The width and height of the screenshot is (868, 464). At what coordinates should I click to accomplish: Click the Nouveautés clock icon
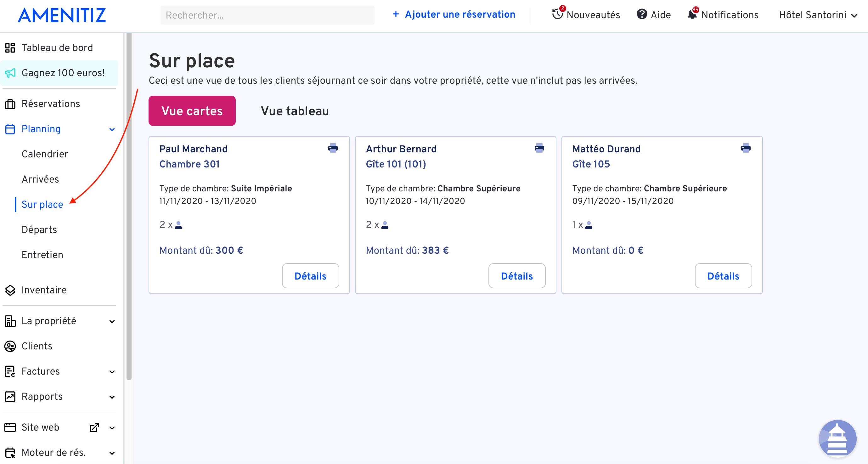click(x=558, y=14)
